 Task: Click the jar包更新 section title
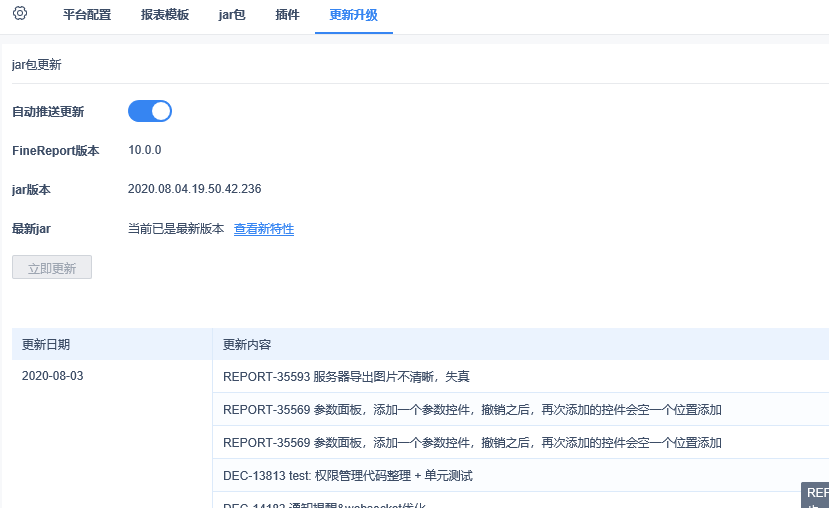pos(37,65)
